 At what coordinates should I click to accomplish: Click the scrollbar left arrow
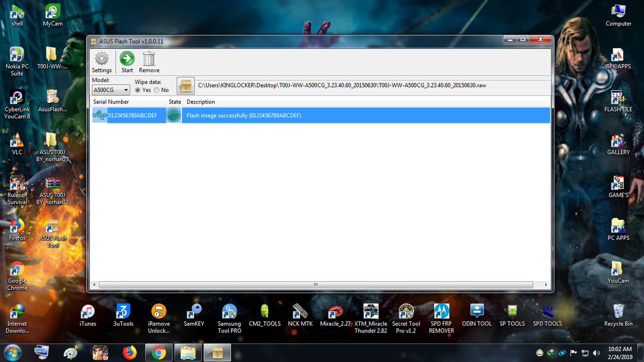click(x=94, y=285)
